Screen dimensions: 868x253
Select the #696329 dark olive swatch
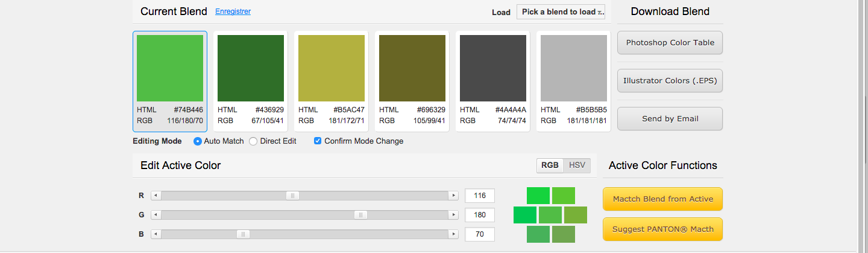pos(412,68)
